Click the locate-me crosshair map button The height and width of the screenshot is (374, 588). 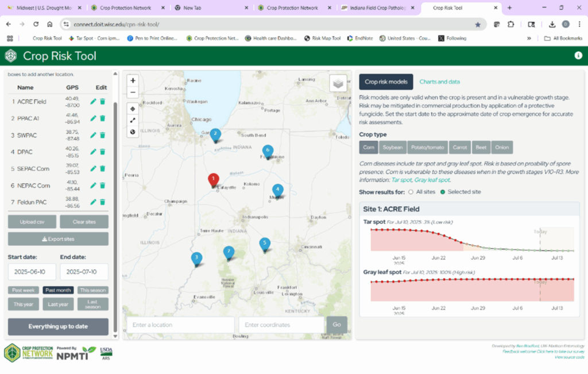coord(133,109)
